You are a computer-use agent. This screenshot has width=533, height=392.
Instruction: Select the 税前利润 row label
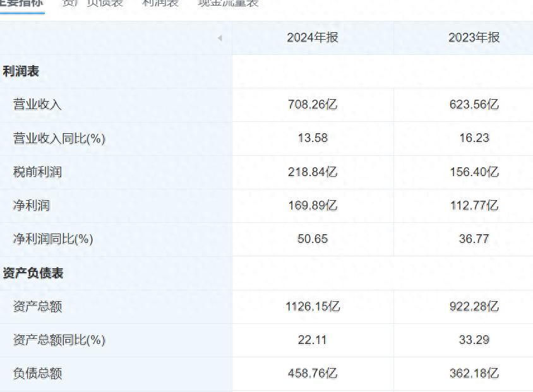pos(37,172)
